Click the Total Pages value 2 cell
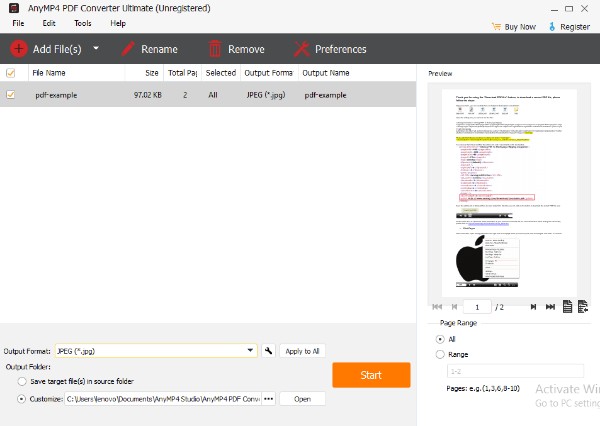 (x=185, y=95)
